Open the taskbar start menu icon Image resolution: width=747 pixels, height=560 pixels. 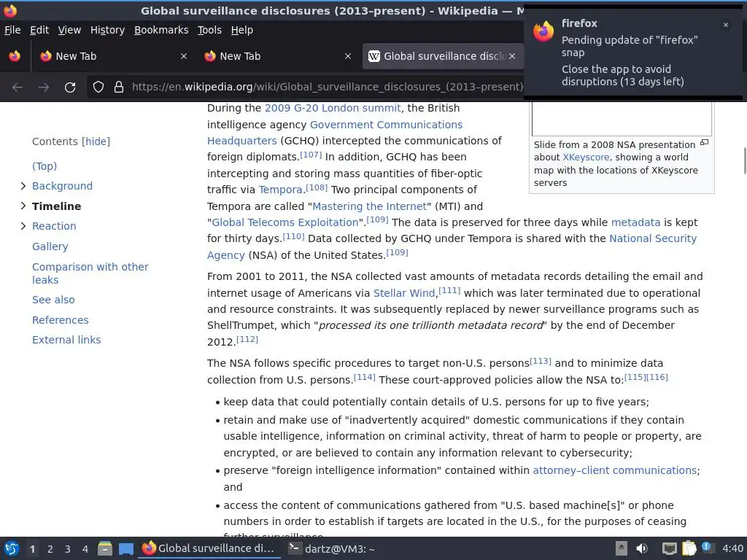12,548
